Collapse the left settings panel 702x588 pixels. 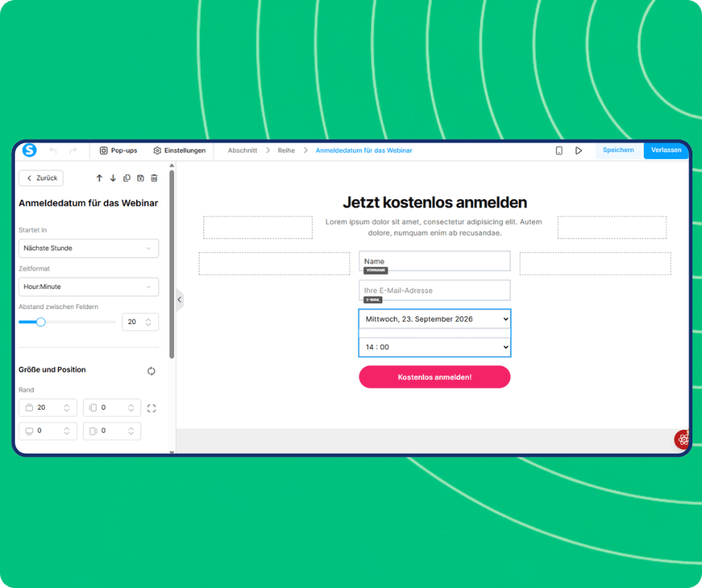[x=179, y=299]
